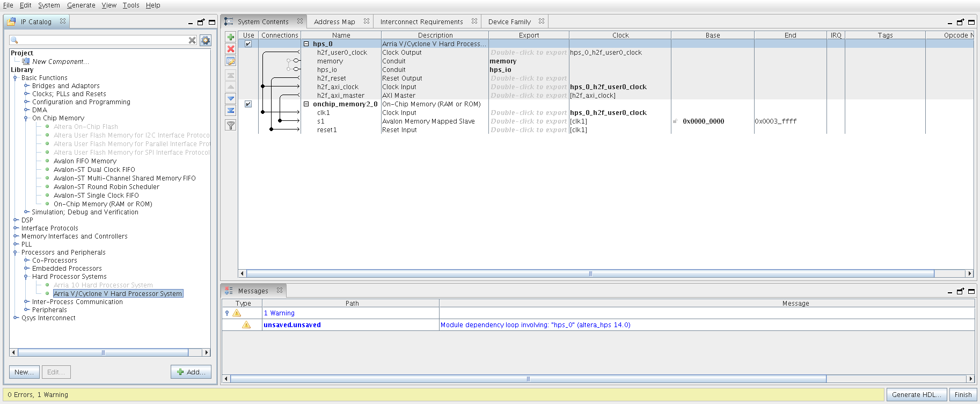Clear the IP Catalog search box

click(192, 40)
